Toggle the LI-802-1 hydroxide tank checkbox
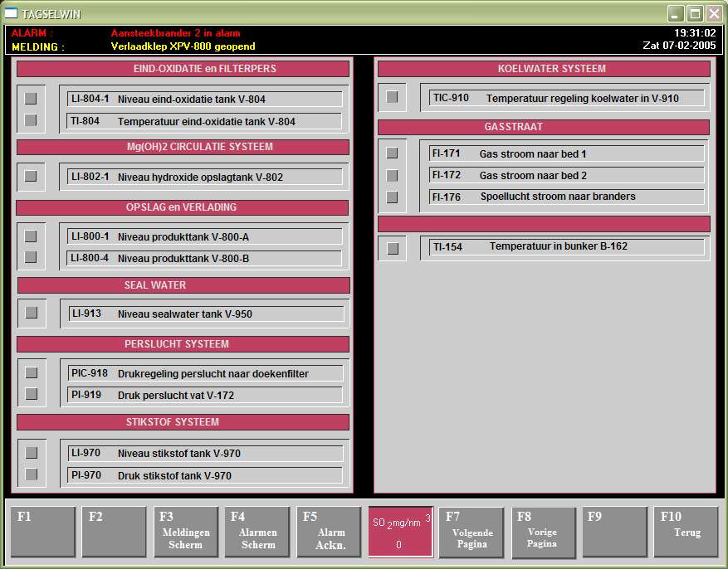728x569 pixels. [31, 176]
